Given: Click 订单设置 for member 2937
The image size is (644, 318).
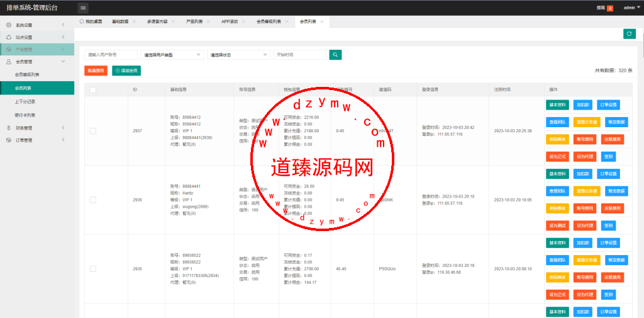Looking at the screenshot, I should click(608, 105).
